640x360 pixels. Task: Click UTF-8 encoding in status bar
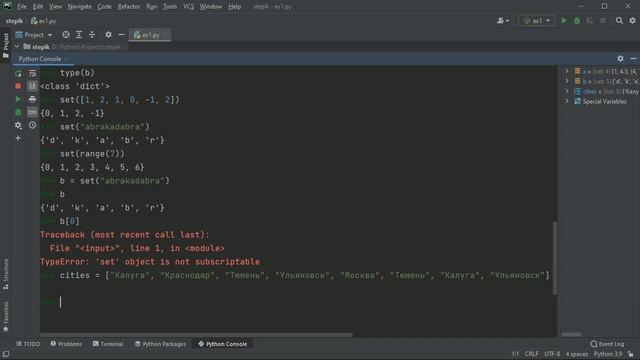pos(552,354)
